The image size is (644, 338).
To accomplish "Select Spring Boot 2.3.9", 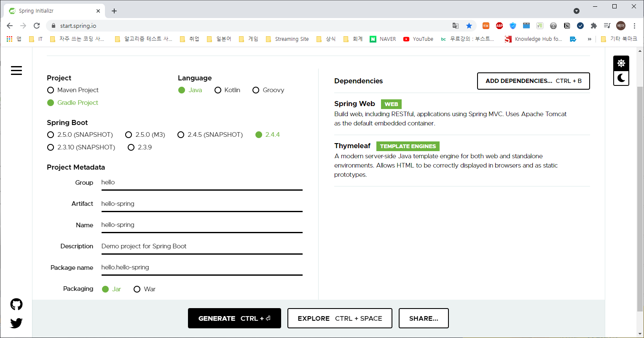I will [x=140, y=147].
